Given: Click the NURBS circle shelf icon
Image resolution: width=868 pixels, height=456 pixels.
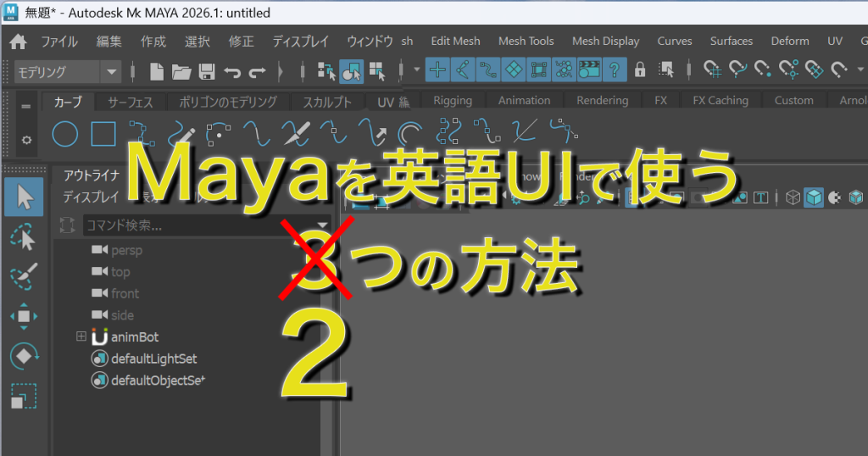Looking at the screenshot, I should coord(65,134).
